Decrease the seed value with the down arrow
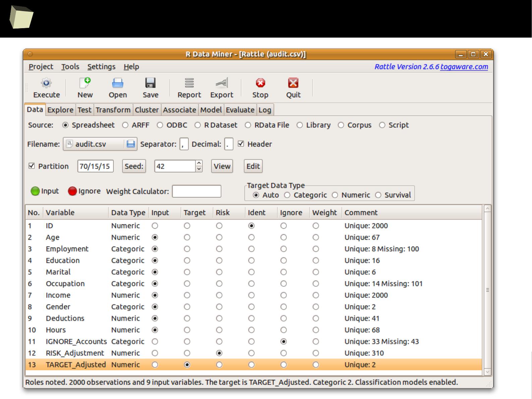The image size is (532, 399). tap(199, 169)
